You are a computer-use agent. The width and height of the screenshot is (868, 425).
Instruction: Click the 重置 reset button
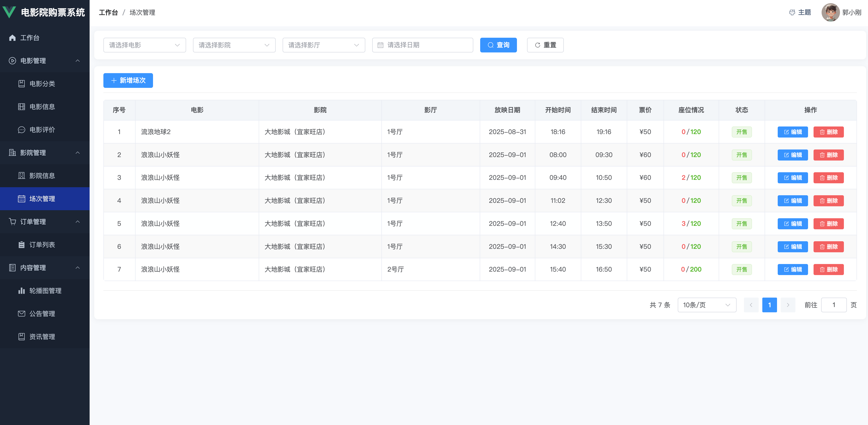tap(545, 45)
